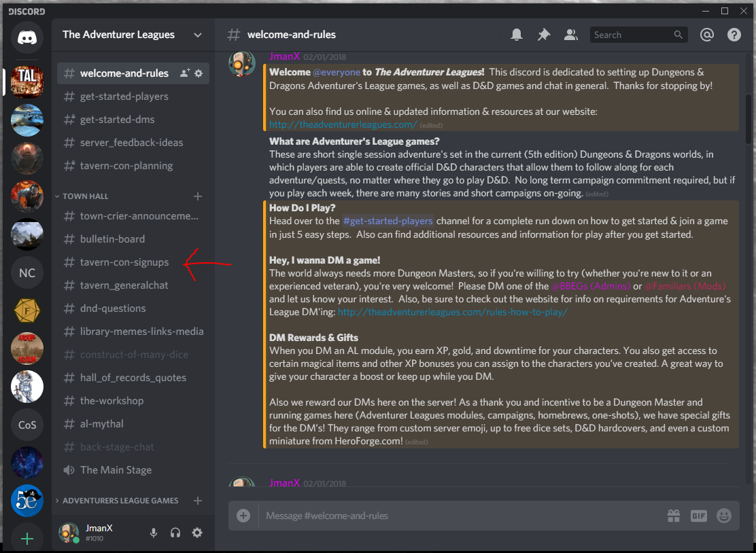Screen dimensions: 756x553
Task: Switch to get-started-players channel in sidebar
Action: [124, 96]
